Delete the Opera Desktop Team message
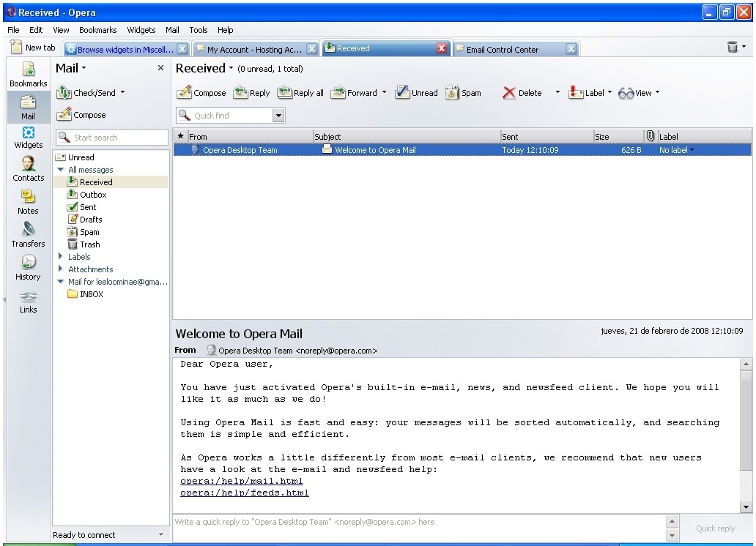Image resolution: width=756 pixels, height=546 pixels. click(524, 93)
